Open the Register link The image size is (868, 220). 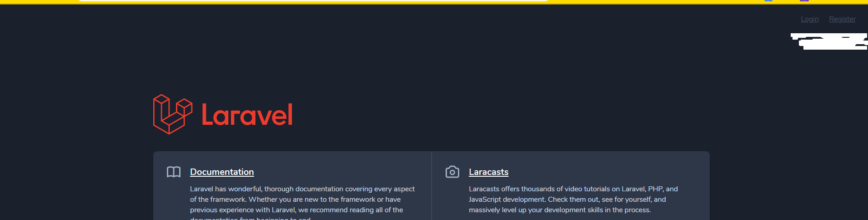click(842, 19)
